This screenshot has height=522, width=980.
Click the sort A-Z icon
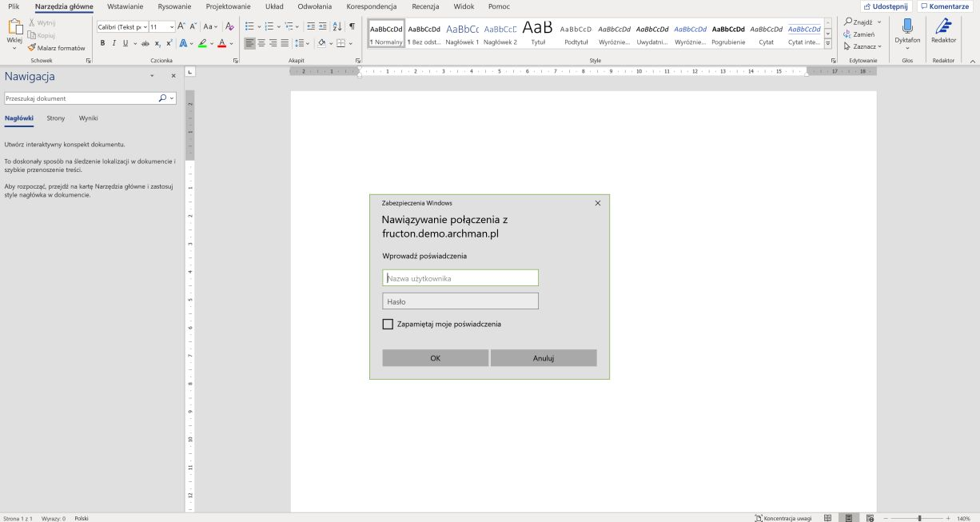[x=337, y=26]
